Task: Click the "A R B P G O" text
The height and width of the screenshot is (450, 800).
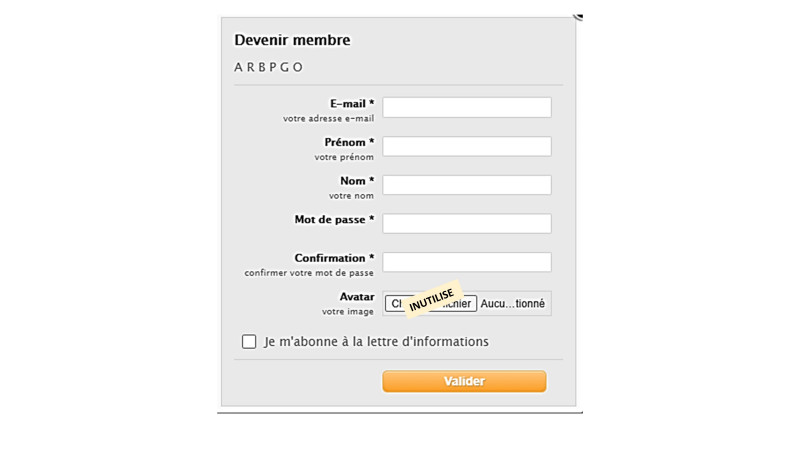Action: point(268,68)
